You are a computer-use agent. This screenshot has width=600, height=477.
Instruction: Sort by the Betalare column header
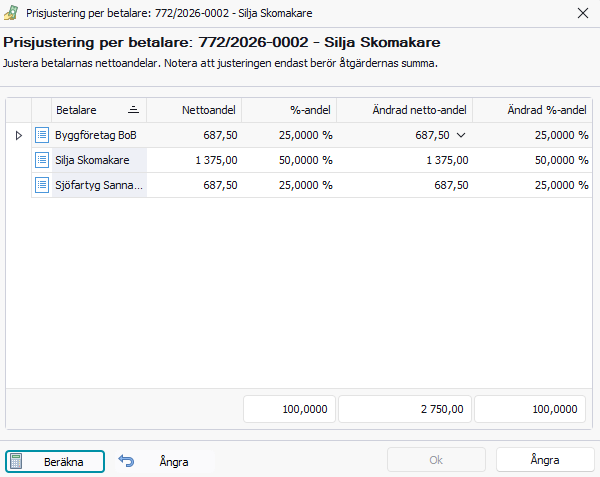[x=99, y=110]
